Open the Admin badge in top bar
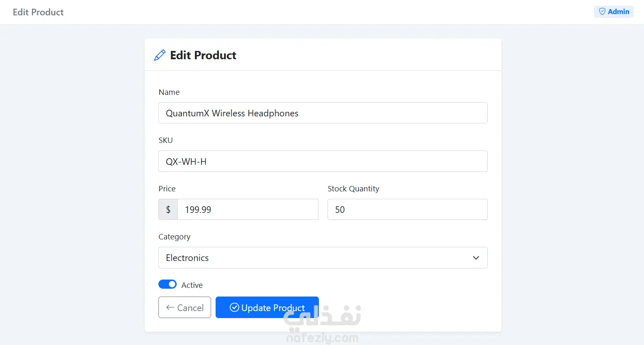This screenshot has width=644, height=345. pyautogui.click(x=614, y=12)
